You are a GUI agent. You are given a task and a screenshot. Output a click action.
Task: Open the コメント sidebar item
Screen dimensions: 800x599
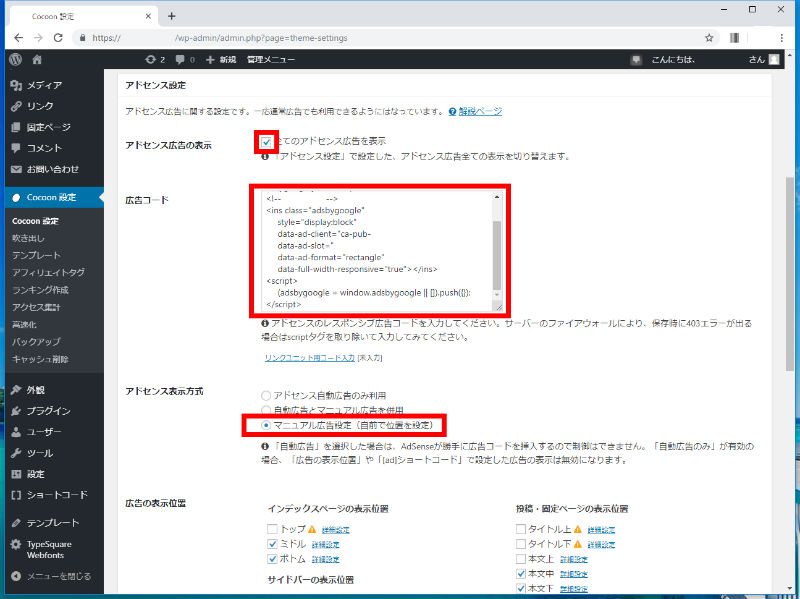coord(44,148)
